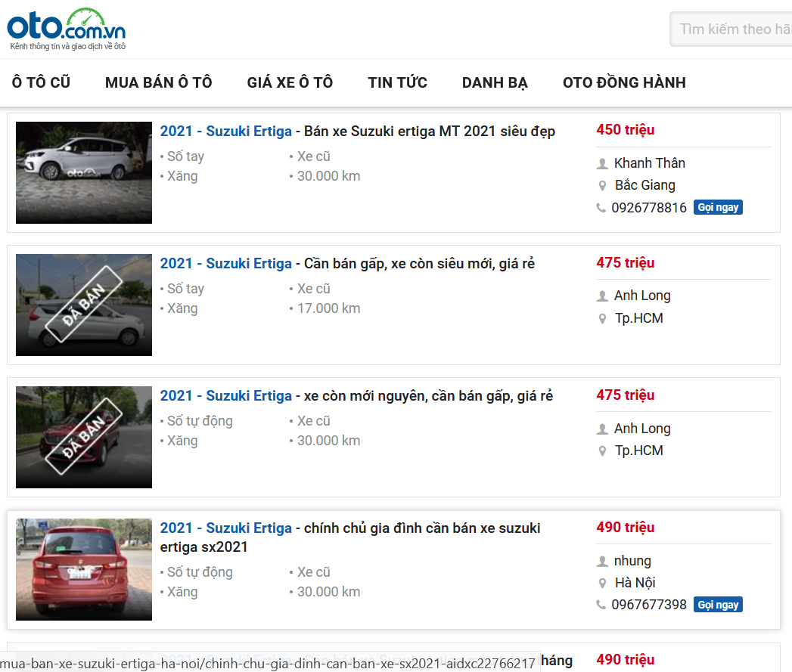Click 'Gọi ngay' button for nhung
This screenshot has width=792, height=672.
pos(718,605)
